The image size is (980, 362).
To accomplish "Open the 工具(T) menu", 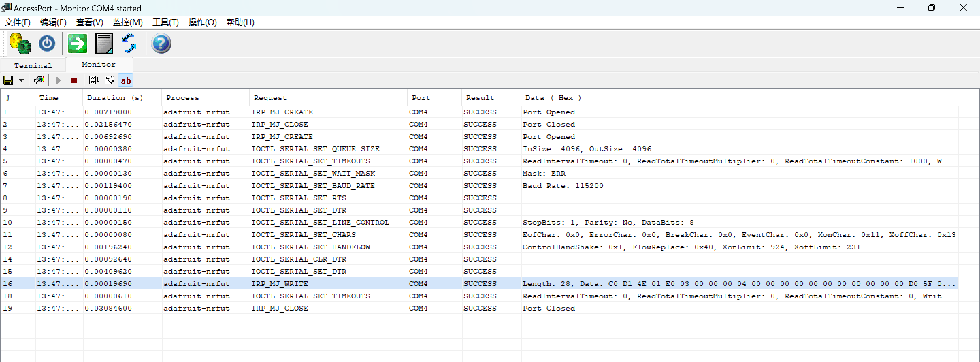I will [x=165, y=22].
